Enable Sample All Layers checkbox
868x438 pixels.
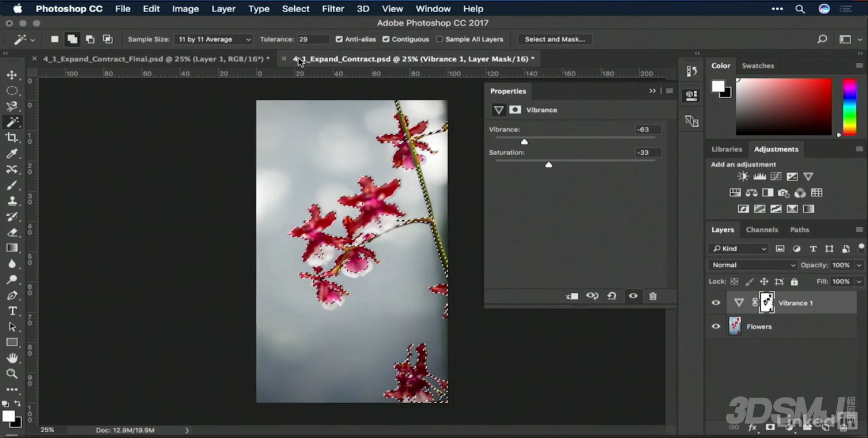439,39
